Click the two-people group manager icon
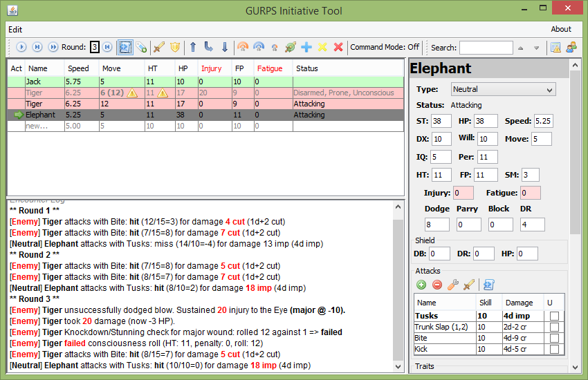588x380 pixels. 571,48
